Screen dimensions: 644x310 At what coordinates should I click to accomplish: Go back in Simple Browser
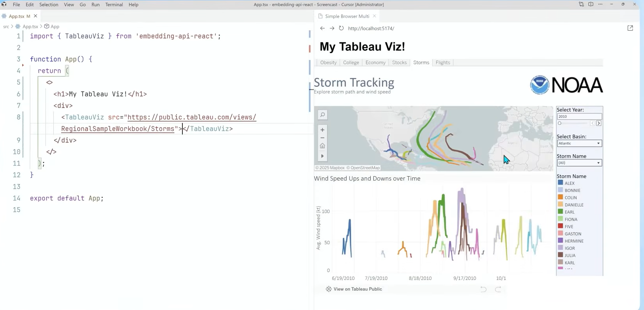[x=322, y=28]
